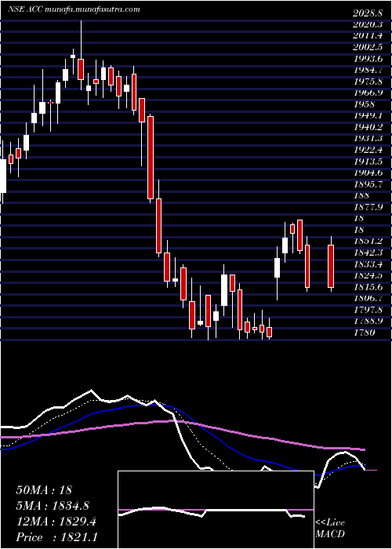Image resolution: width=392 pixels, height=549 pixels.
Task: Click the <<Live MACD label
Action: pyautogui.click(x=330, y=529)
